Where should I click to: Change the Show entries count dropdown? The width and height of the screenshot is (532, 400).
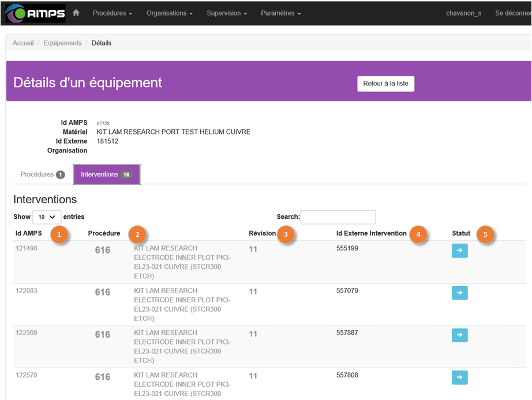point(47,217)
